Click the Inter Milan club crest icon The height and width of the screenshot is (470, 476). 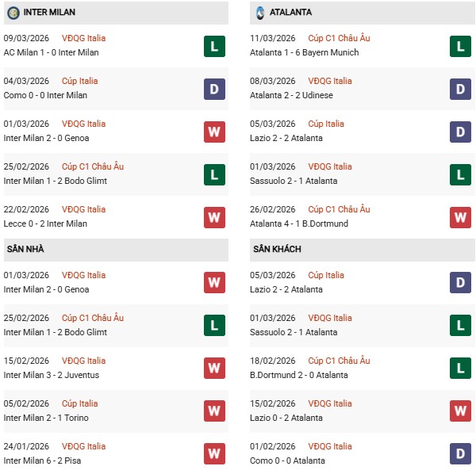point(13,13)
